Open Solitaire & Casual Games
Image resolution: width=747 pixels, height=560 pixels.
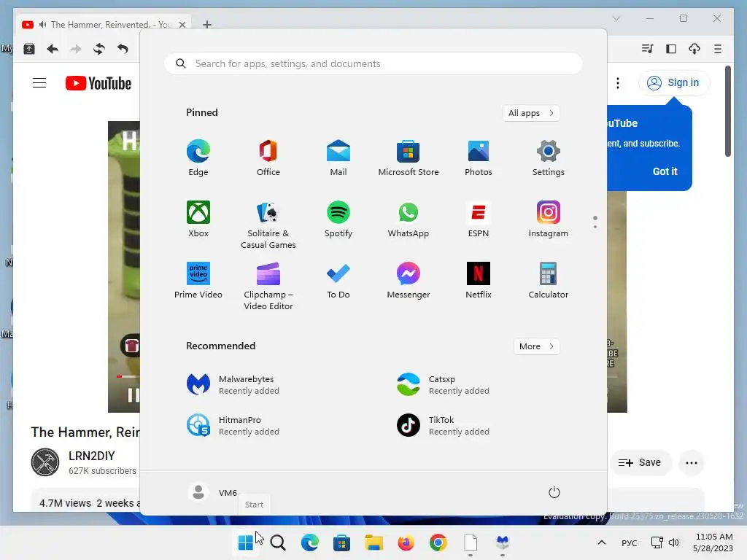268,225
